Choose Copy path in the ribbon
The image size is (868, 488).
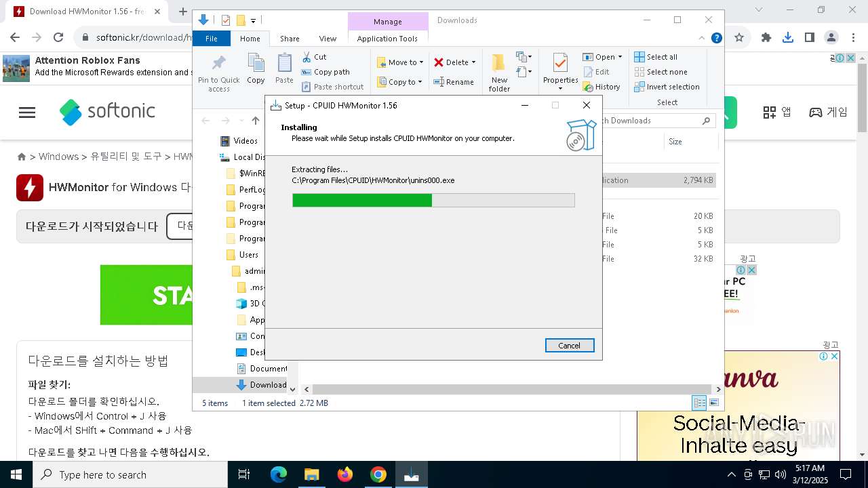[x=325, y=72]
